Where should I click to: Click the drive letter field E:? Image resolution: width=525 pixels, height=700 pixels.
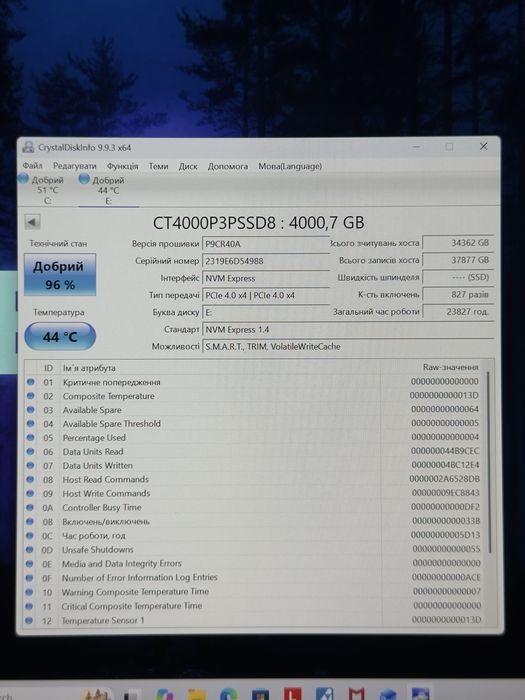click(266, 312)
